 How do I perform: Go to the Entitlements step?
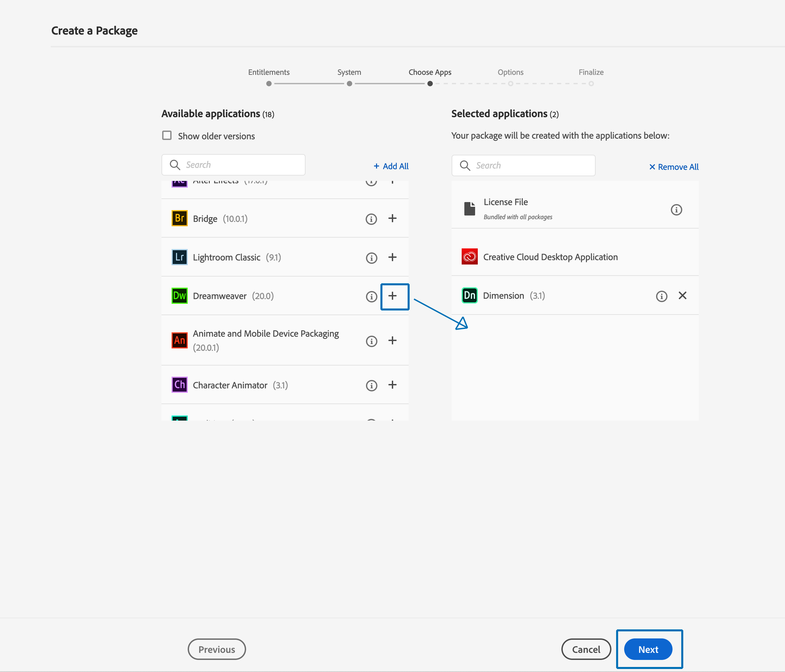269,83
